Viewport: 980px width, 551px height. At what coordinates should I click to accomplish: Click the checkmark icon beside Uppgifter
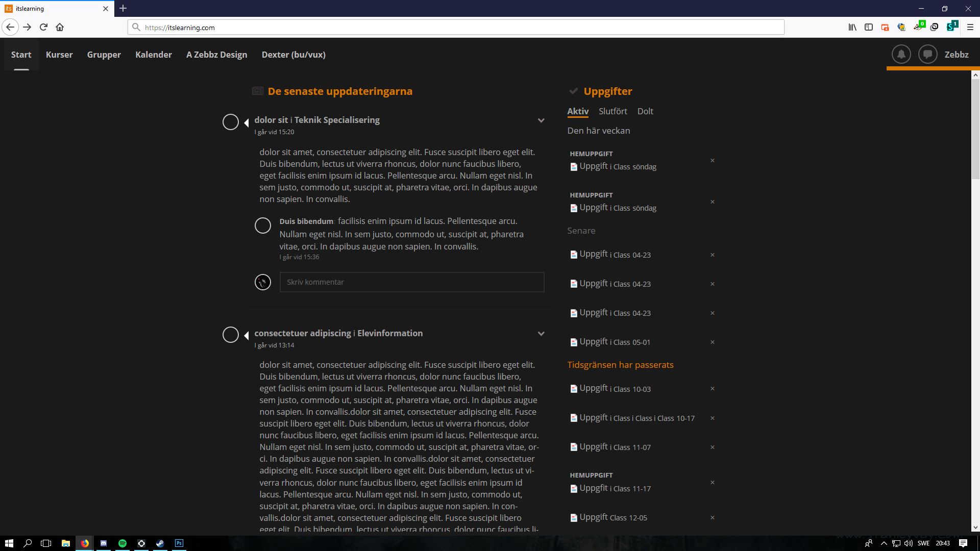pyautogui.click(x=573, y=91)
